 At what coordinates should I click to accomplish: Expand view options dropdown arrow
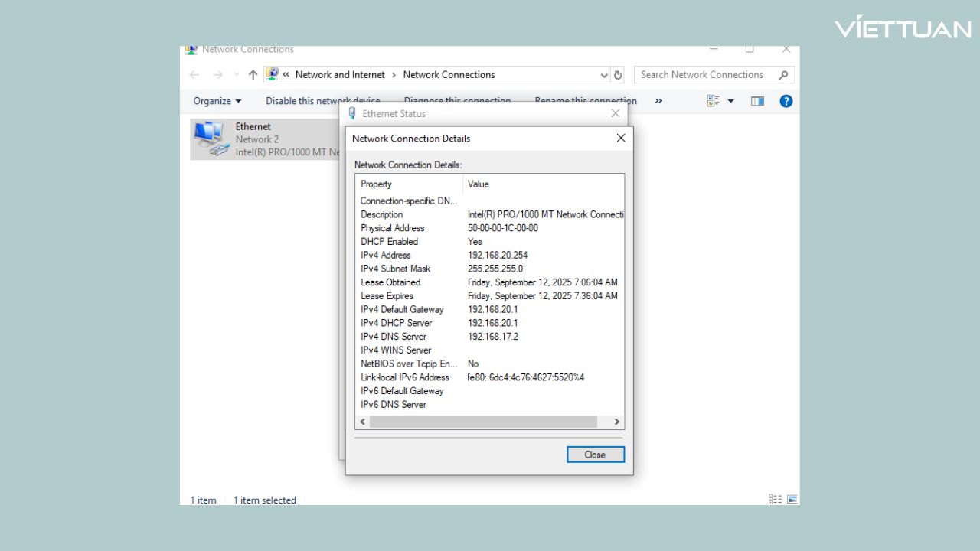(730, 101)
